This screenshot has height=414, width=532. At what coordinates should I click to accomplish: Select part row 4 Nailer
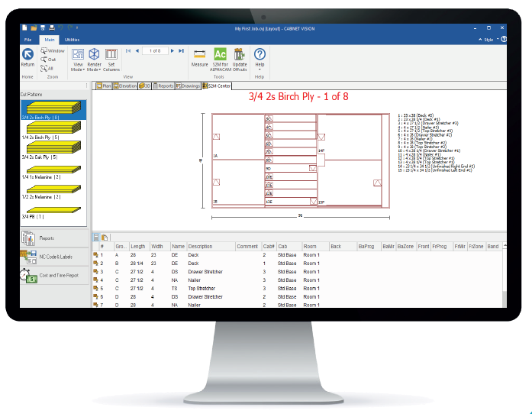(x=297, y=280)
